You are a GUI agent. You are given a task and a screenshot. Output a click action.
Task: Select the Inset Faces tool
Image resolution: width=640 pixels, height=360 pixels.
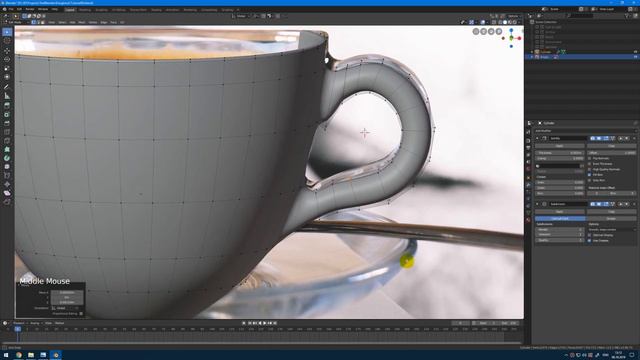(7, 114)
